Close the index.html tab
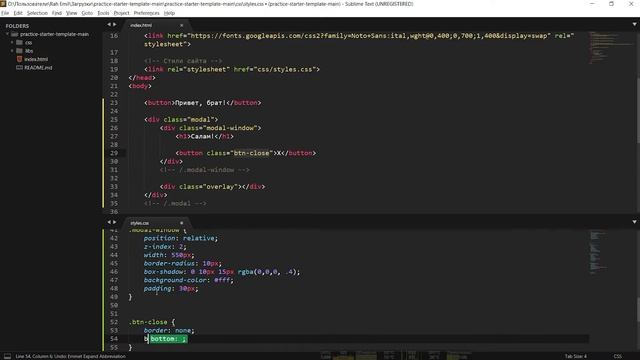 coord(182,25)
